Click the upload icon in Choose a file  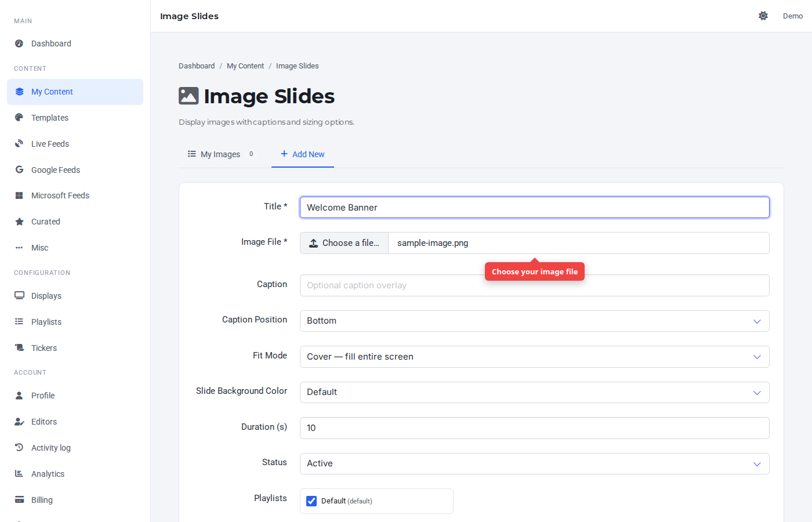pos(313,243)
